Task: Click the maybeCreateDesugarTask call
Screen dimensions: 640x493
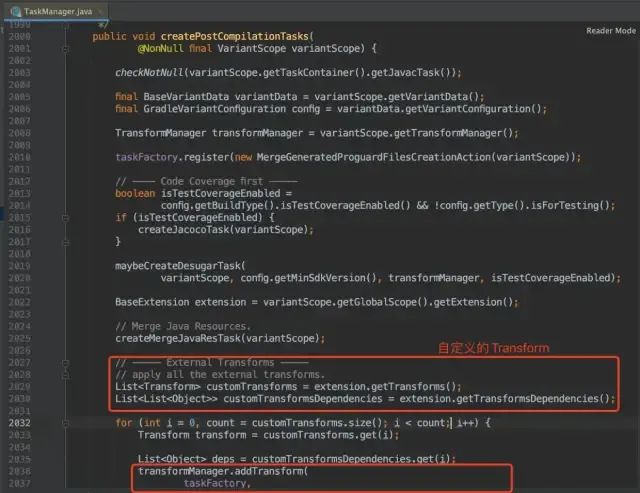Action: (178, 266)
